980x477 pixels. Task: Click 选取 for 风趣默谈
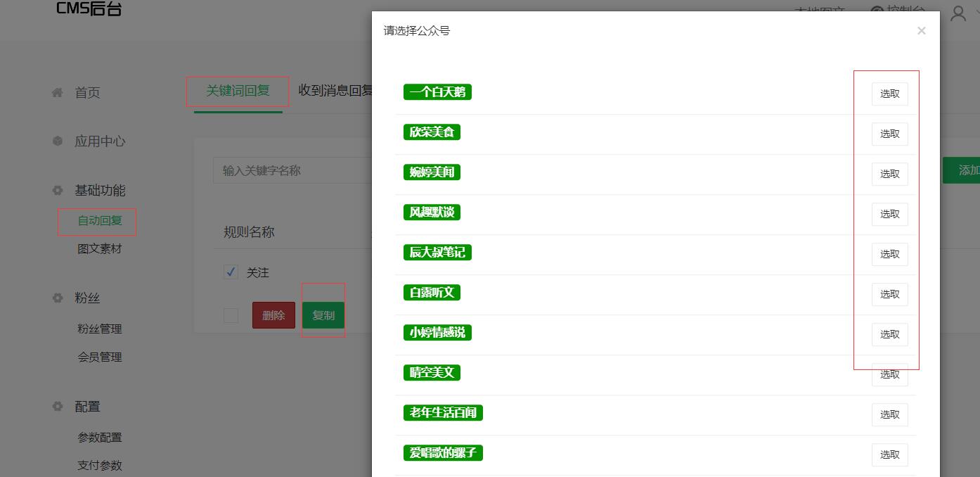(x=890, y=214)
